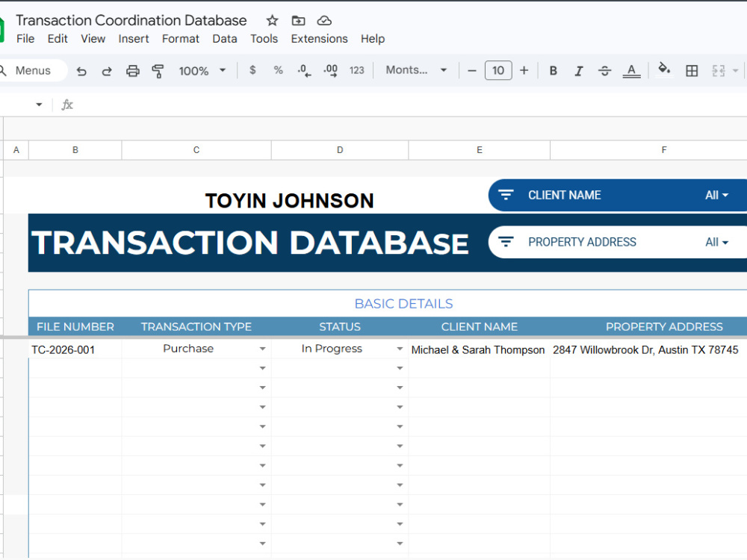Screen dimensions: 747x560
Task: Open the View menu
Action: (93, 39)
